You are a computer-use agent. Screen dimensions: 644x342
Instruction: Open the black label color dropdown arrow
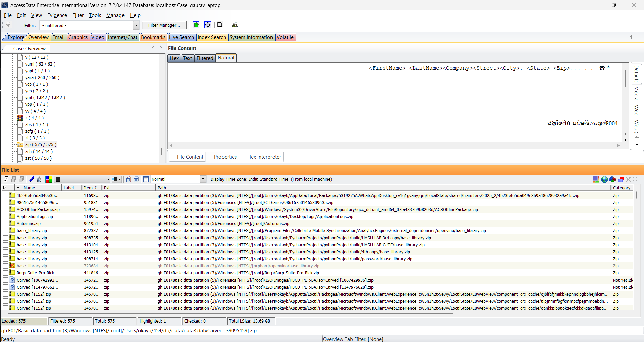pyautogui.click(x=108, y=179)
